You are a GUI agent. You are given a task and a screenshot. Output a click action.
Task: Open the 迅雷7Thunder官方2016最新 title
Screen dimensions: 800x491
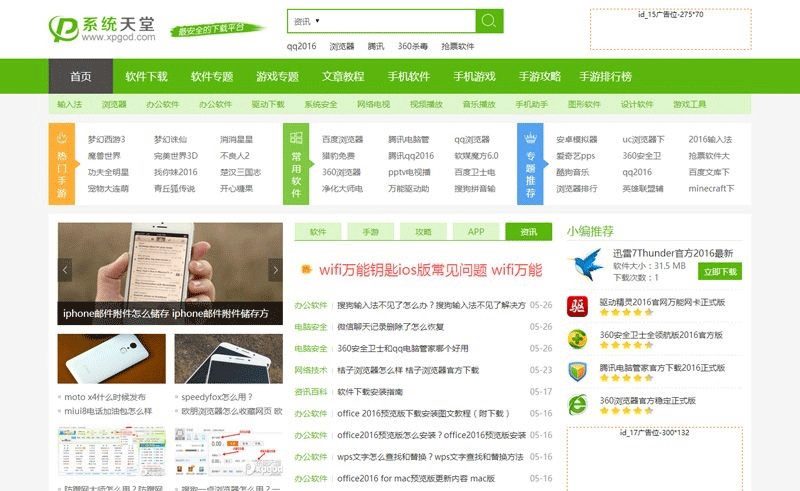click(x=673, y=253)
